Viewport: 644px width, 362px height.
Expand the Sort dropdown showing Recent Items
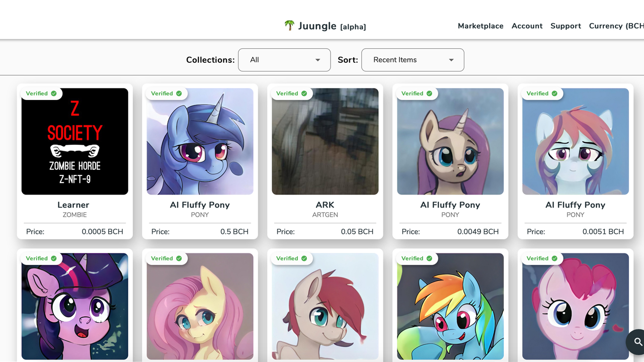(413, 60)
